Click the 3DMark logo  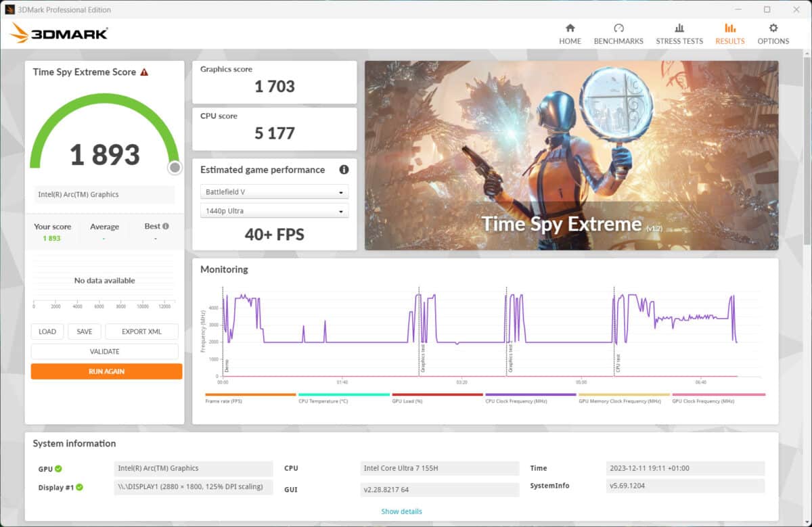[x=59, y=33]
